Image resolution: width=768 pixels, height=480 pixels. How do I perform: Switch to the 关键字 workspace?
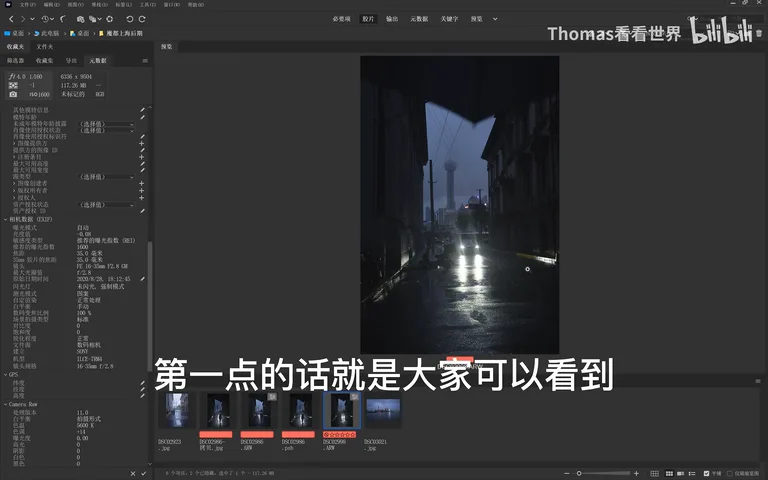(449, 19)
